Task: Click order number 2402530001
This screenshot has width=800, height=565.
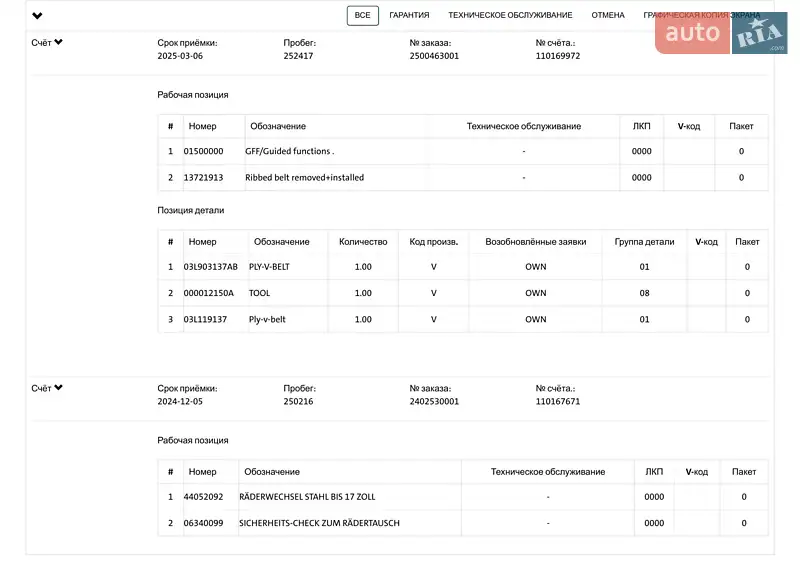Action: 434,401
